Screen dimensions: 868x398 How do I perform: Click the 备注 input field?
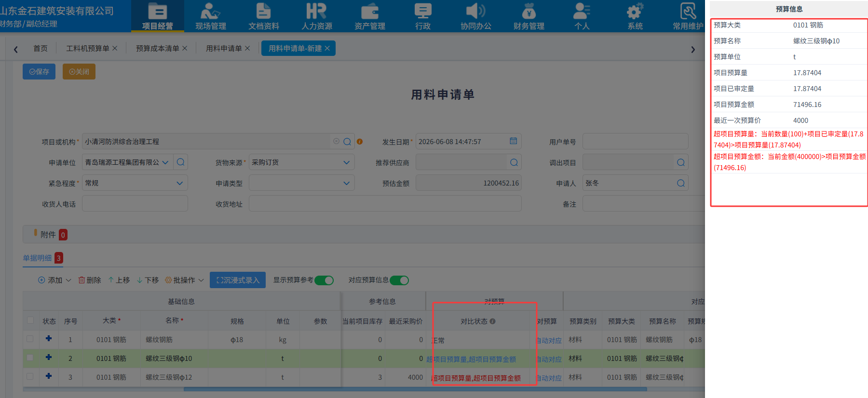pyautogui.click(x=644, y=203)
